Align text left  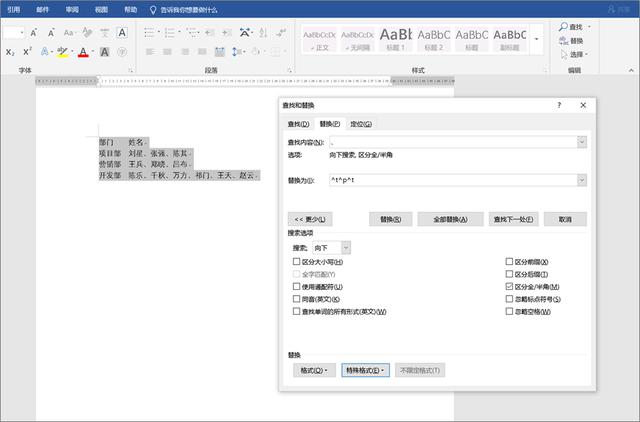pos(150,52)
